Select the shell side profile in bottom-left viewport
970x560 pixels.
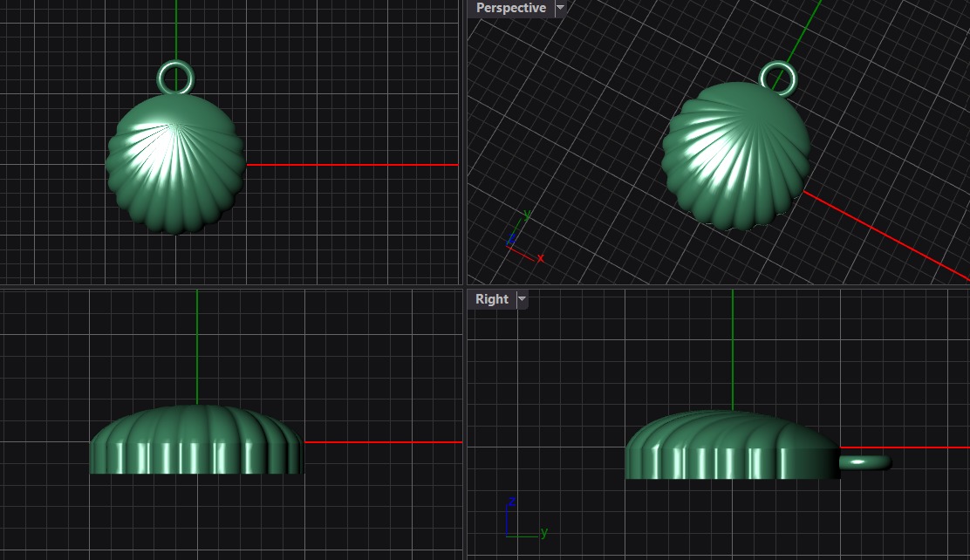pos(197,440)
